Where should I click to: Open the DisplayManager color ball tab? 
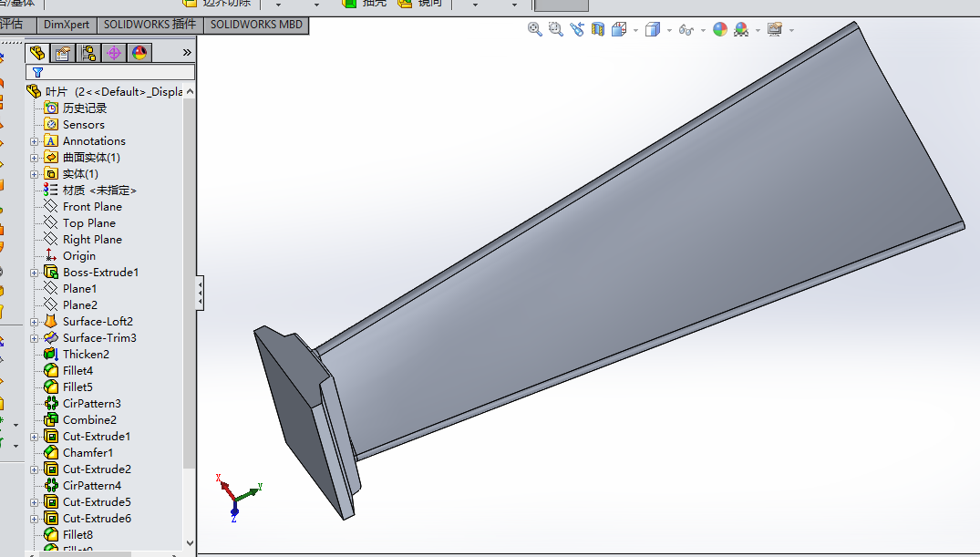tap(139, 53)
